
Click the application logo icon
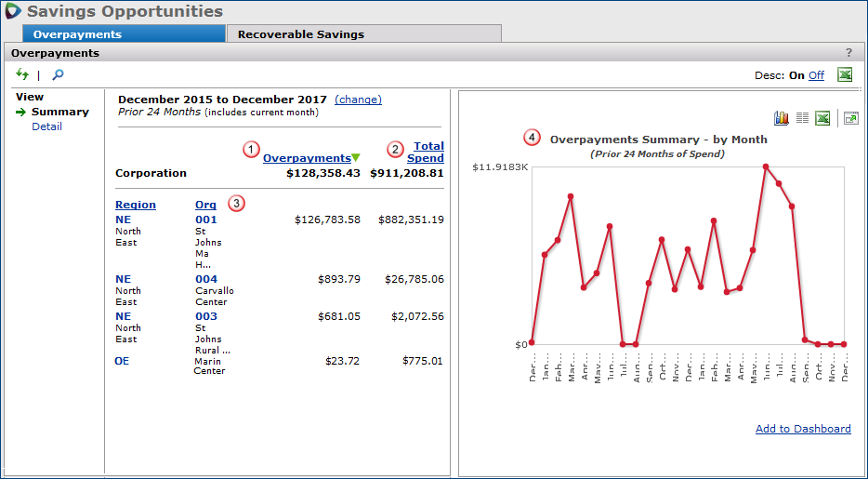[13, 12]
